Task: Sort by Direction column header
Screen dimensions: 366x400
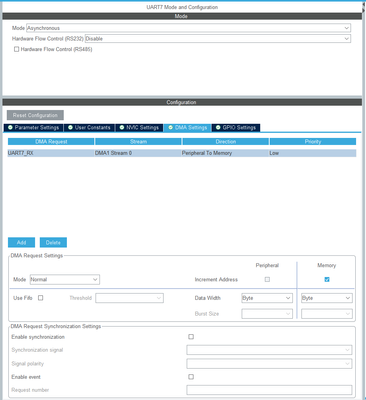Action: [x=226, y=142]
